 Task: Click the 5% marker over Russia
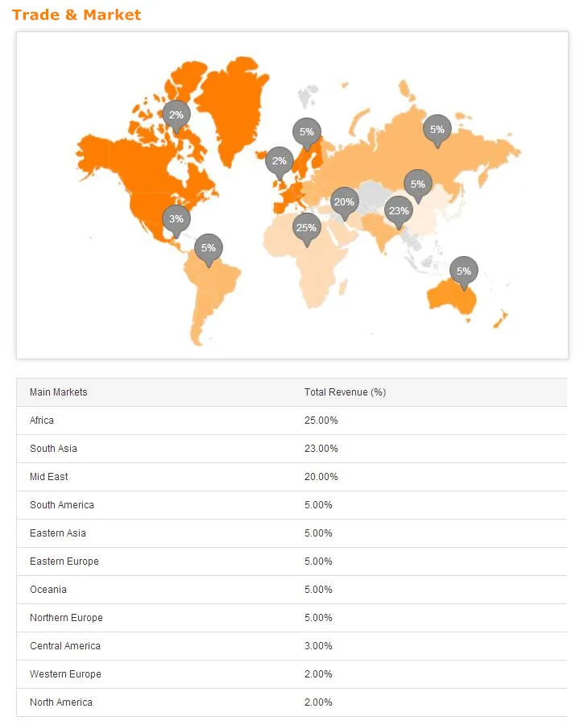437,129
